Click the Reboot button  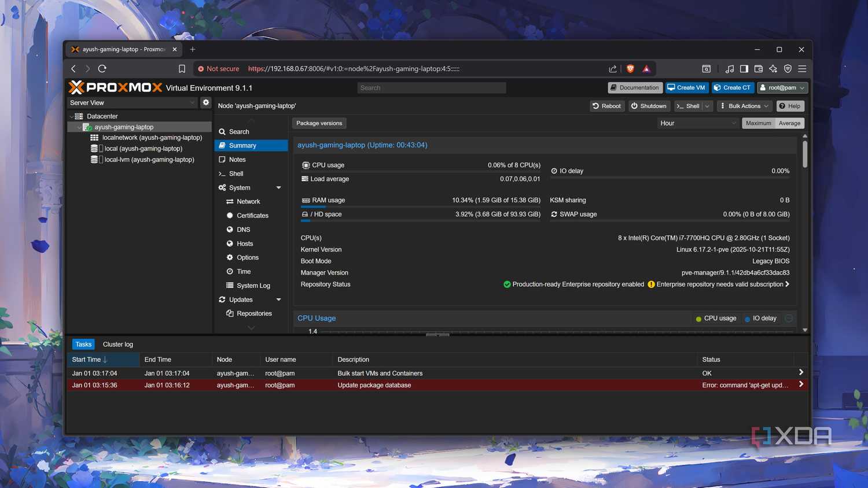pos(607,106)
